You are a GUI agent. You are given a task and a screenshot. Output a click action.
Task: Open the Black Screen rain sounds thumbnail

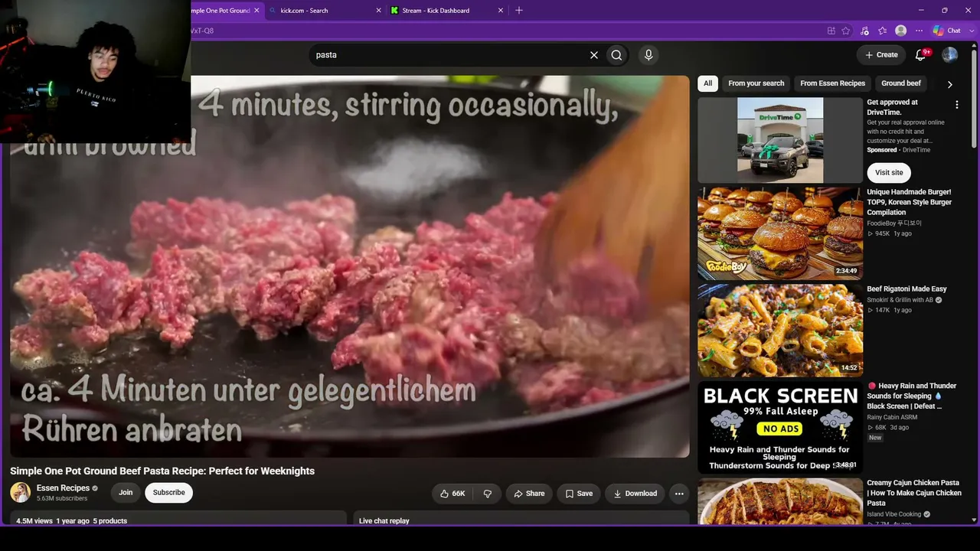coord(780,427)
